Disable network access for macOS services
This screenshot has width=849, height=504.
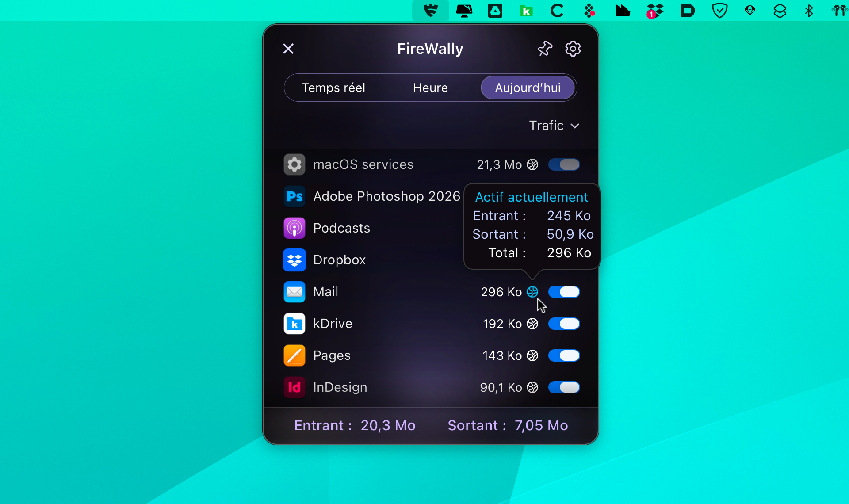pos(564,164)
